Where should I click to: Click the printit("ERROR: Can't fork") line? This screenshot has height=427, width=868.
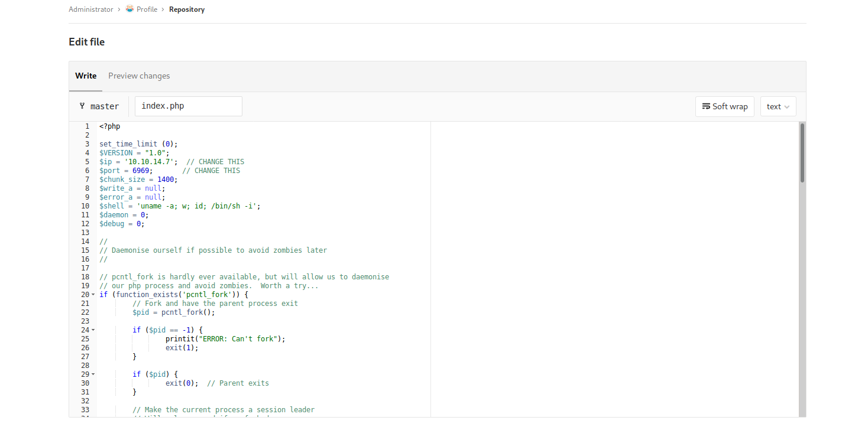(x=225, y=339)
